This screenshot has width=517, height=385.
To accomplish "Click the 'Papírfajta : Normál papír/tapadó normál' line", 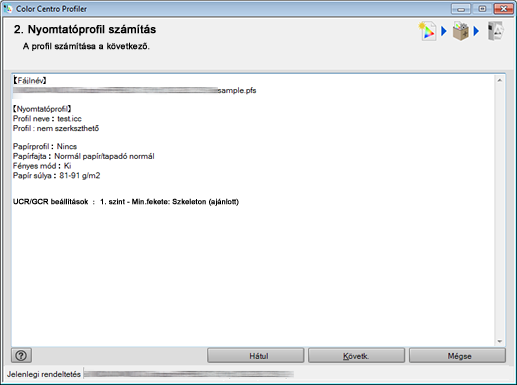I will [84, 156].
